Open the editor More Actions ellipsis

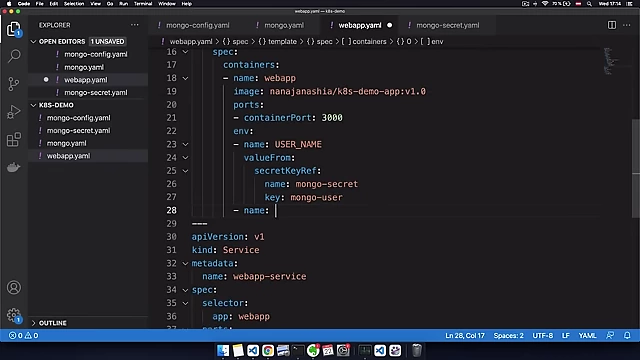[x=627, y=25]
